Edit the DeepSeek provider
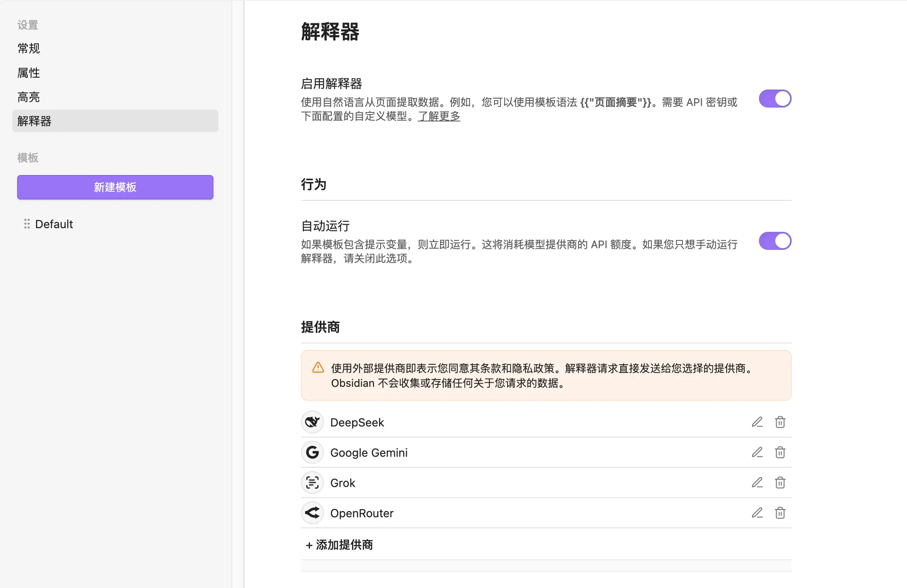 click(x=757, y=422)
